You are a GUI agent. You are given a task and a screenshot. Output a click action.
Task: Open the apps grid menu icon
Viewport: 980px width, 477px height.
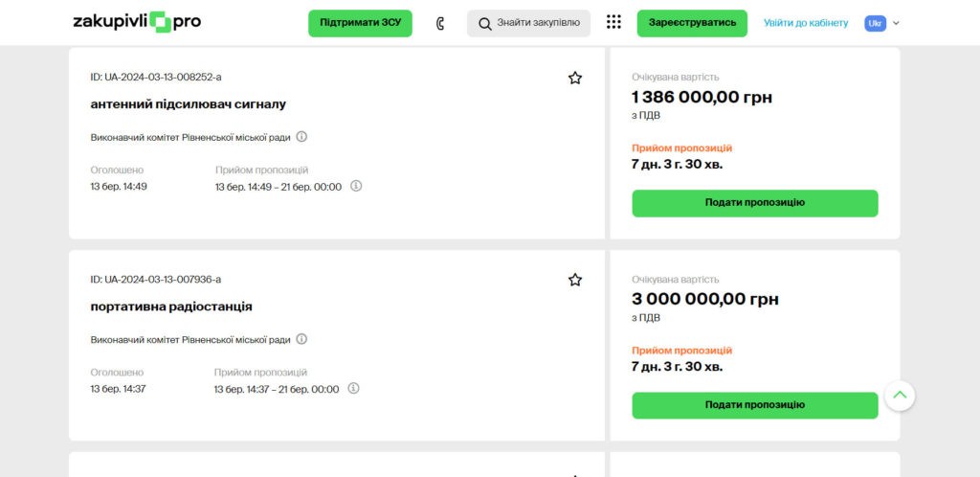pos(613,23)
